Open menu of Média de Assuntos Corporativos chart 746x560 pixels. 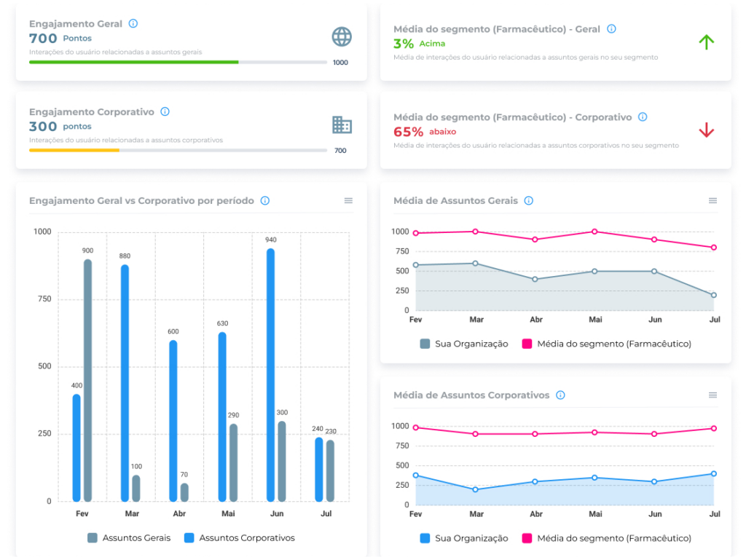click(x=712, y=395)
